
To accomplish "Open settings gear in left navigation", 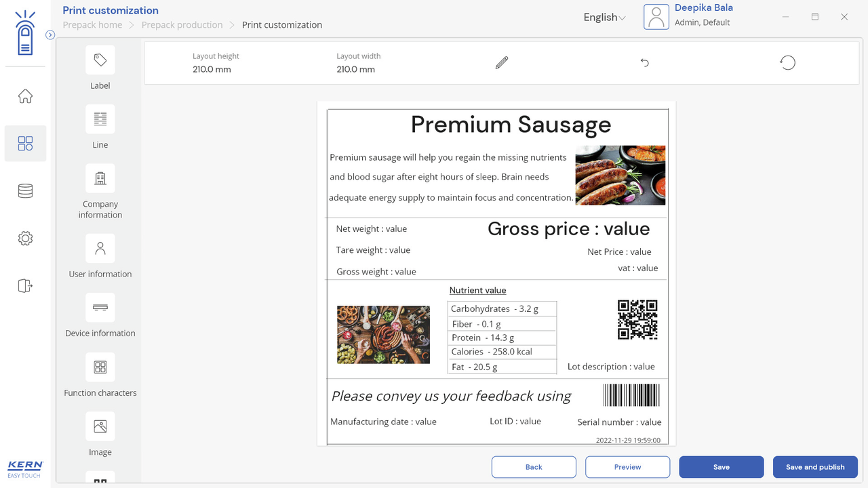I will coord(25,239).
